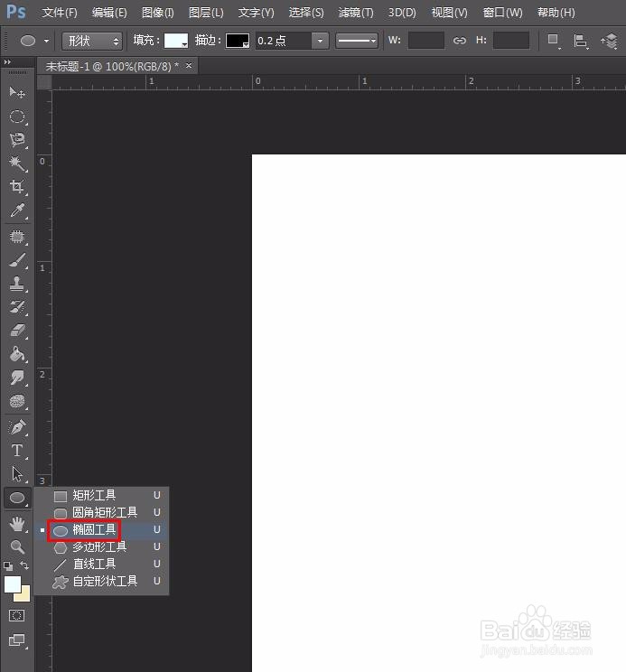Select the Elliptical Marquee tool

coord(17,117)
